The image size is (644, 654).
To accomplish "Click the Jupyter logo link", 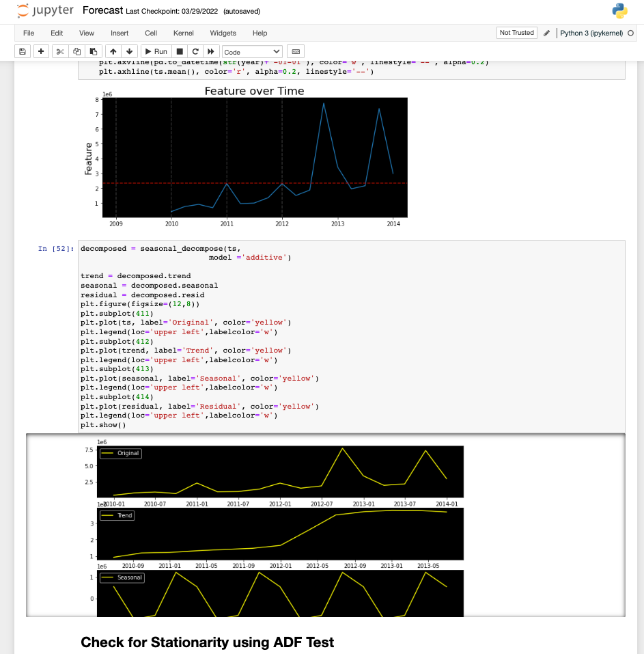I will coord(45,11).
